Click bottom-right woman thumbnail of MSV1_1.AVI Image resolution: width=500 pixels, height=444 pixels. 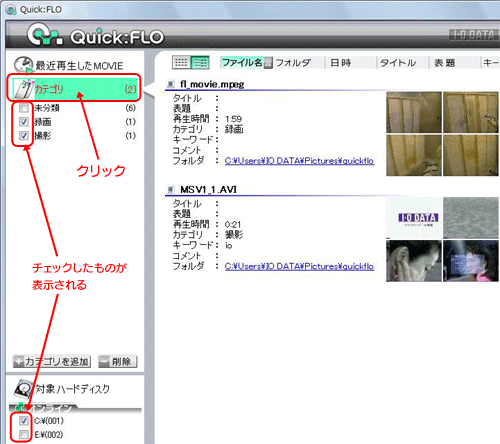pos(471,261)
